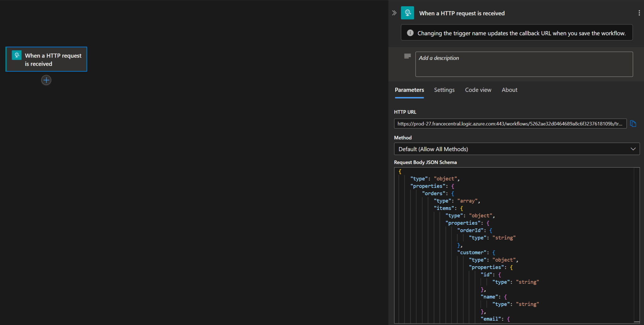Select the Parameters tab
The height and width of the screenshot is (325, 644).
(x=409, y=90)
